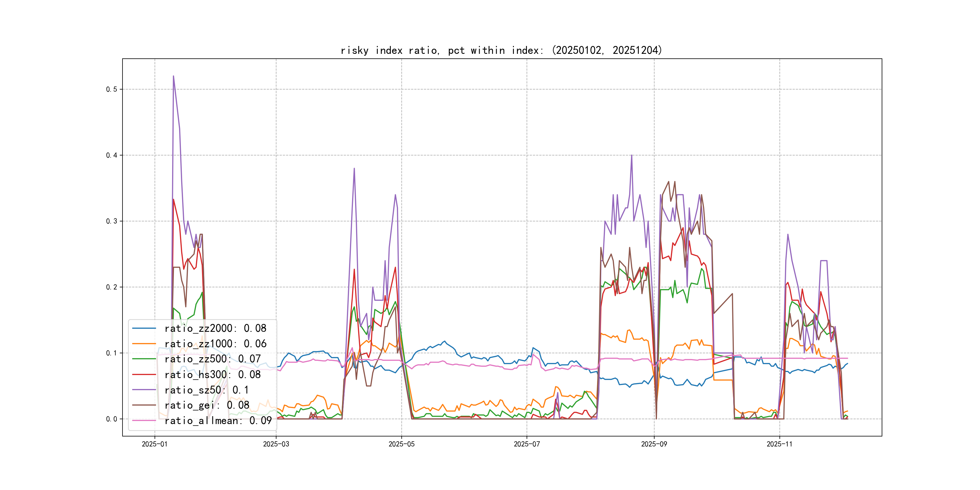The image size is (980, 490).
Task: Click the 'ratio_hs300: 0.08' legend text
Action: click(213, 374)
